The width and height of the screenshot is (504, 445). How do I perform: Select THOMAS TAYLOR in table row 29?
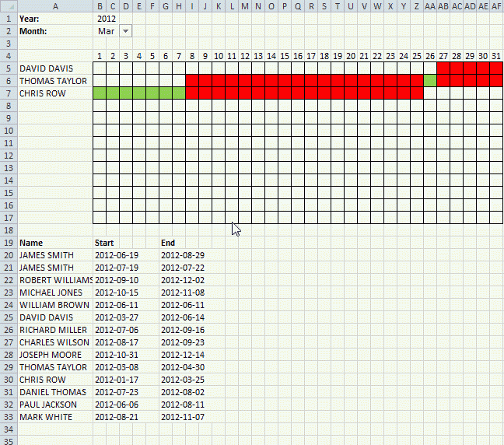[x=53, y=367]
